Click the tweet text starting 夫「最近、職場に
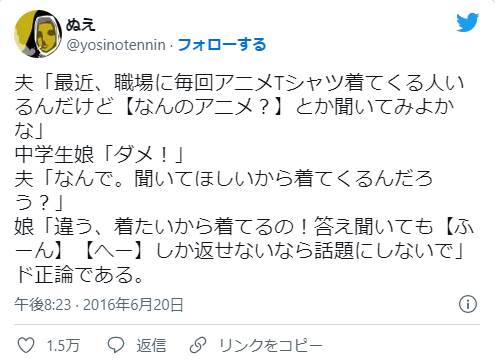Image resolution: width=495 pixels, height=364 pixels. 239,107
